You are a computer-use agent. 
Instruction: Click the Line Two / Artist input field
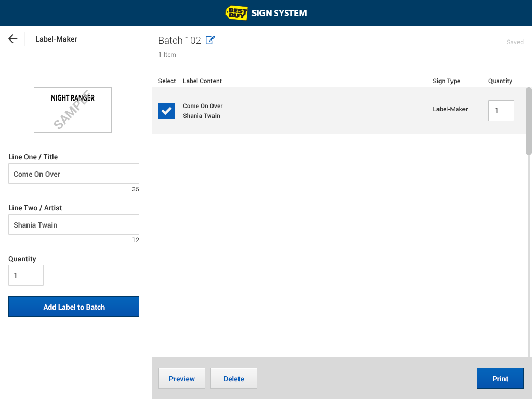click(x=74, y=224)
